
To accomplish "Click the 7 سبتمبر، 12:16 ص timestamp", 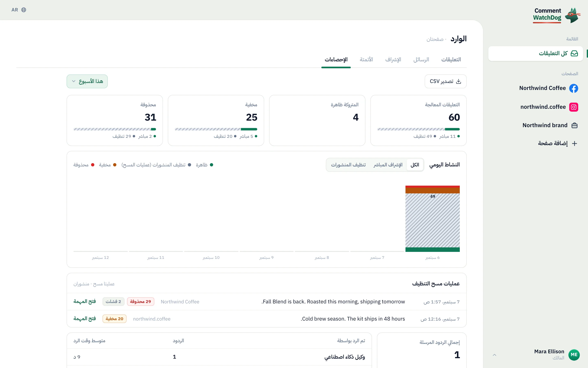I will pos(440,319).
